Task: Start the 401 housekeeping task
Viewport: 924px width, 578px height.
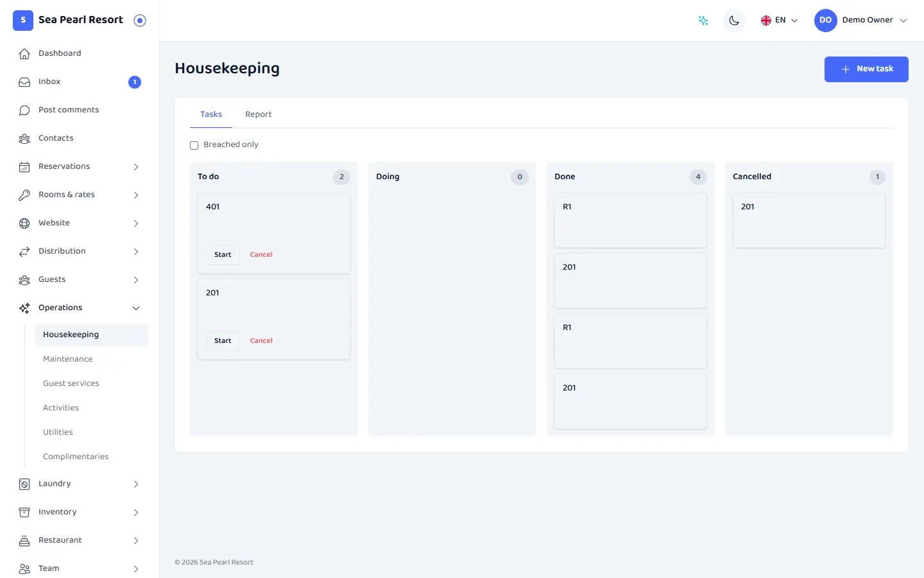Action: click(223, 255)
